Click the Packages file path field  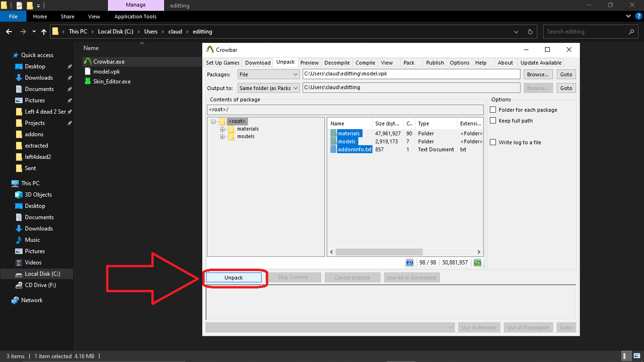coord(411,74)
